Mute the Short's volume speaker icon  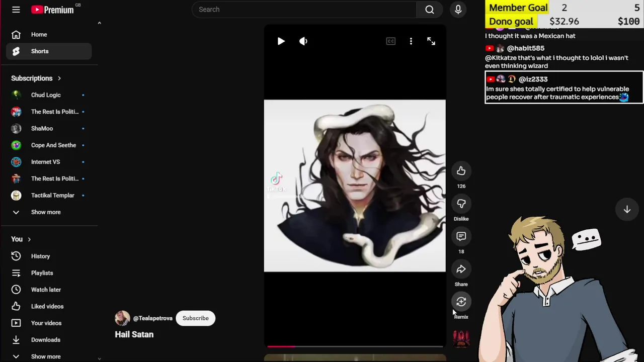(x=303, y=41)
